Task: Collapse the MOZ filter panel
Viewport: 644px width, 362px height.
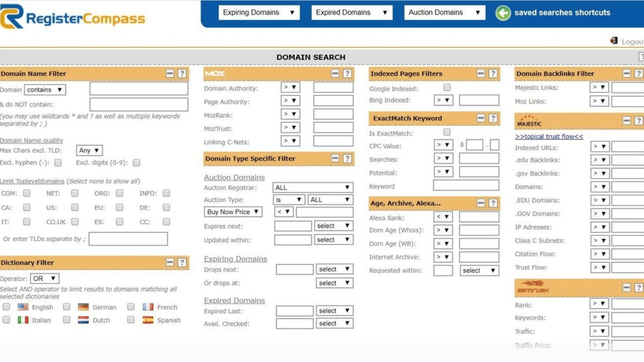Action: click(335, 74)
